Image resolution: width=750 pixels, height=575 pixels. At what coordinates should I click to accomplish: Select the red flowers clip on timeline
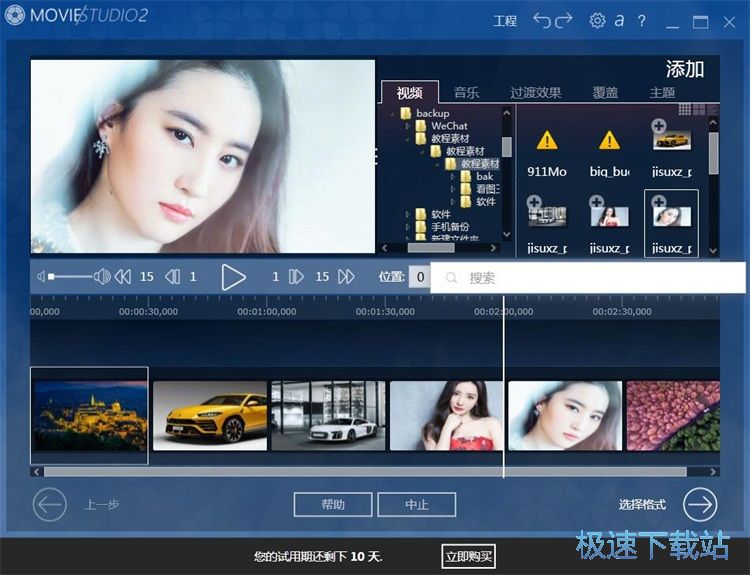673,416
